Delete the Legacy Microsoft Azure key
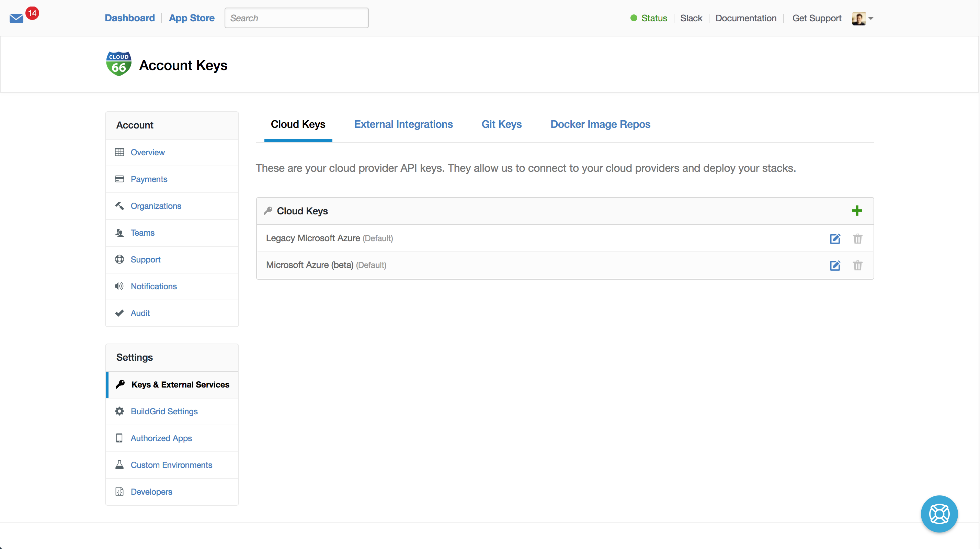The width and height of the screenshot is (980, 549). pos(857,238)
